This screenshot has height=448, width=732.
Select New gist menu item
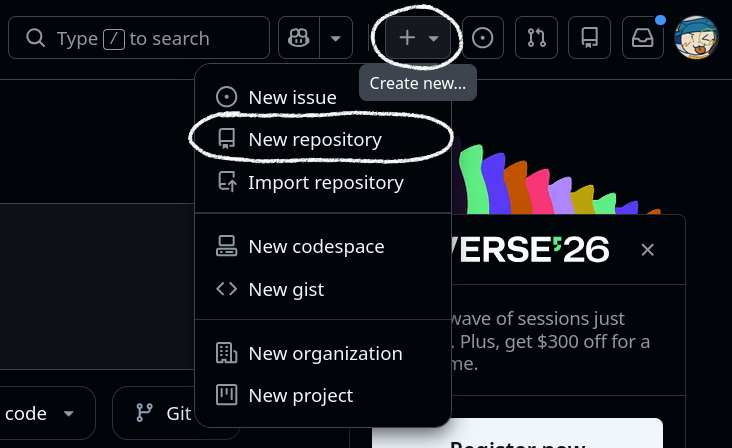(x=323, y=289)
